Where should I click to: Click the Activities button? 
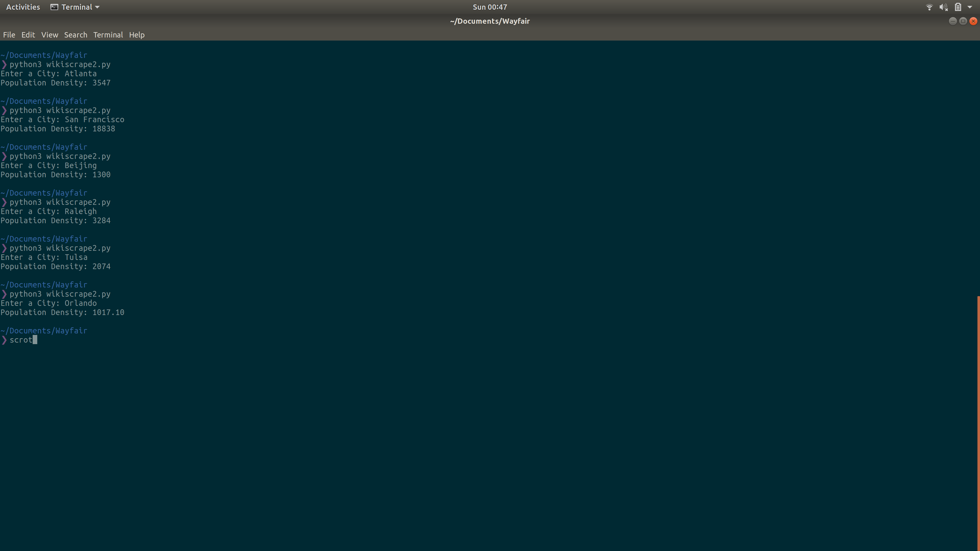[x=23, y=7]
